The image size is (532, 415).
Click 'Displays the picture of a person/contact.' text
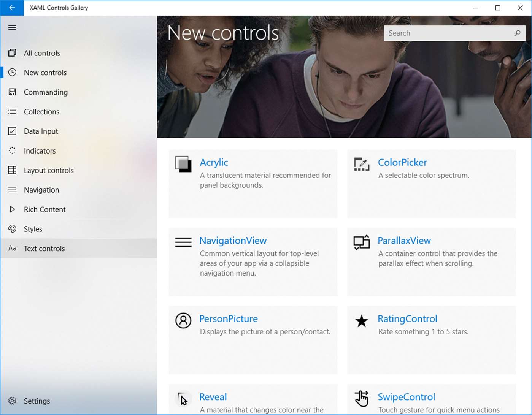coord(265,332)
